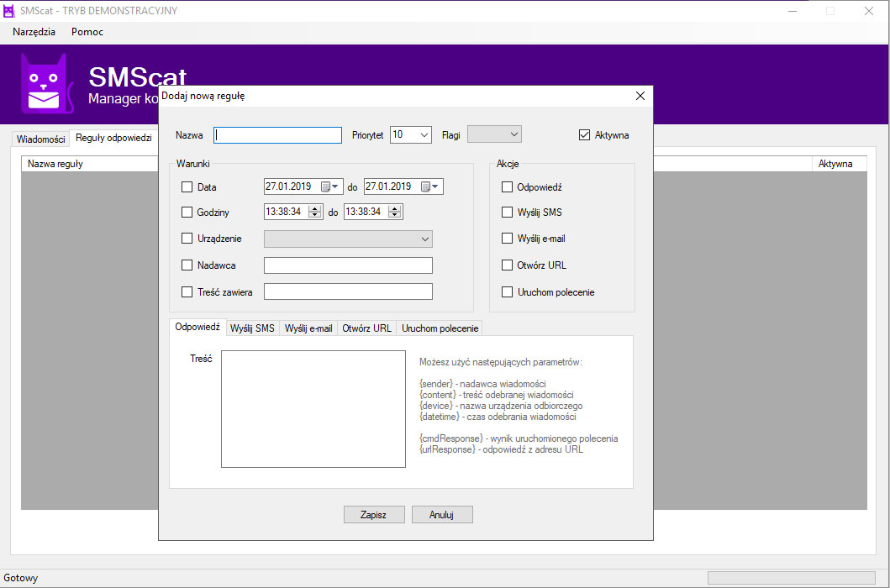Open the Narzędzia menu

34,32
